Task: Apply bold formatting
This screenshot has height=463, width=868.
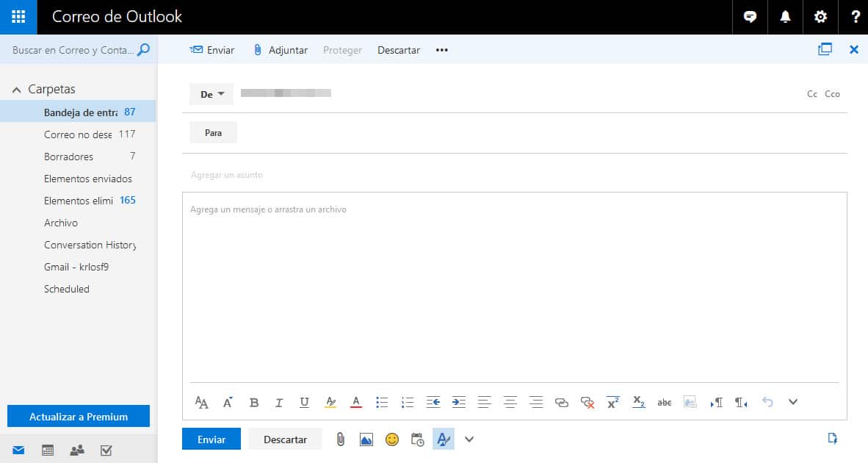Action: [253, 403]
